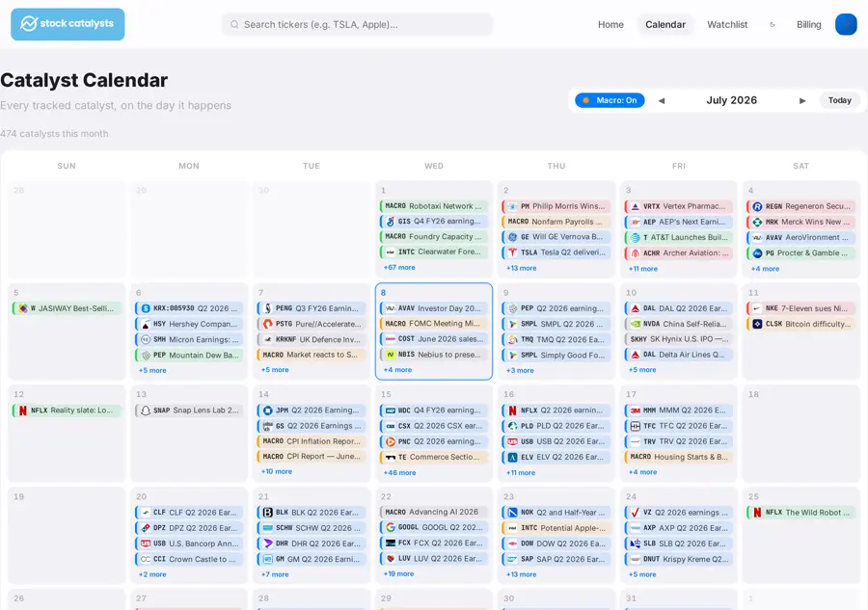Expand +46 more on July 15
Screen dimensions: 868x610
(399, 472)
